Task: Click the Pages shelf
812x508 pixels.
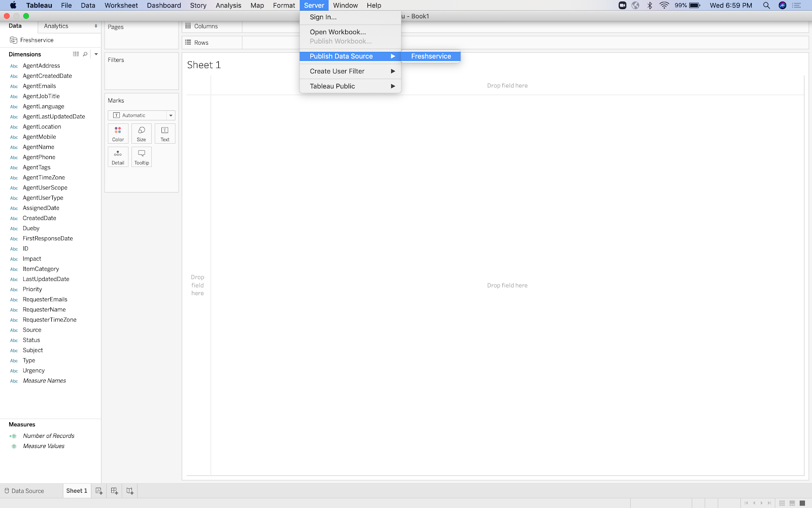Action: (x=142, y=35)
